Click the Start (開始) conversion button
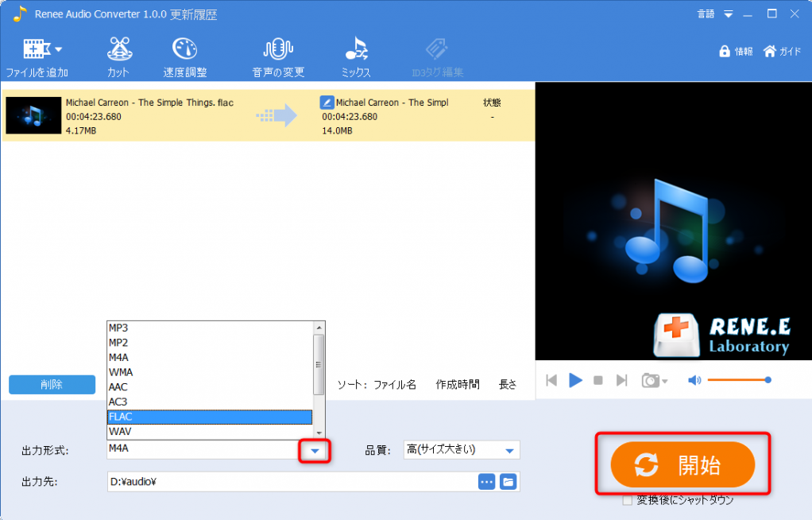The height and width of the screenshot is (520, 812). (x=682, y=464)
